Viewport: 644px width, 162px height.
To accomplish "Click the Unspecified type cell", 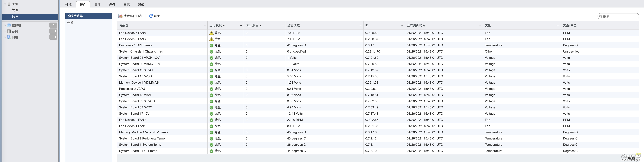I will click(571, 52).
